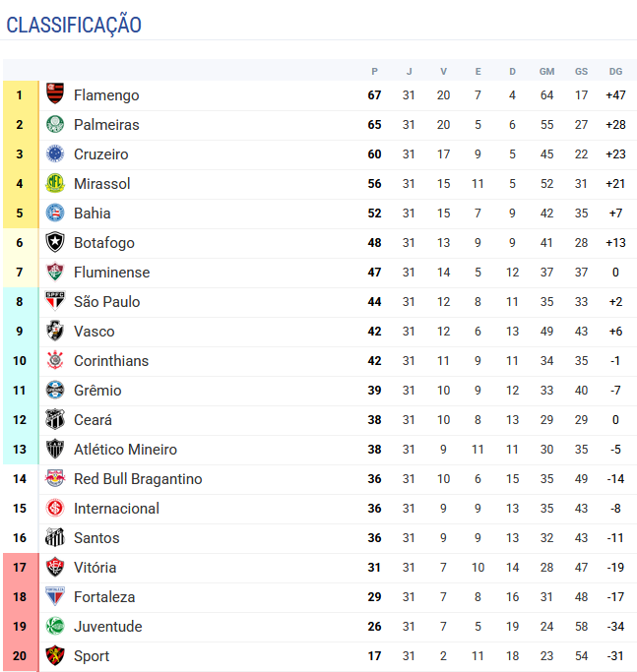
Task: Click the Corinthians club badge
Action: click(x=55, y=361)
